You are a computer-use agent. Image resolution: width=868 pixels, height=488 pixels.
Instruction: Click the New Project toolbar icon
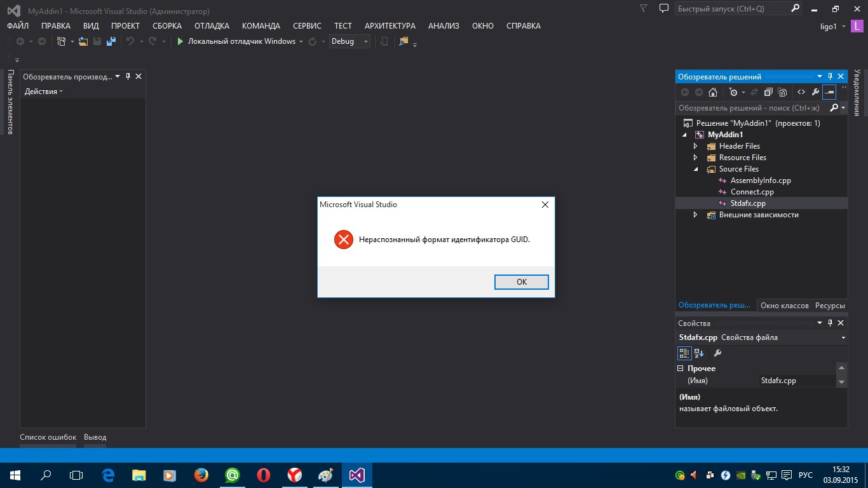[x=62, y=41]
